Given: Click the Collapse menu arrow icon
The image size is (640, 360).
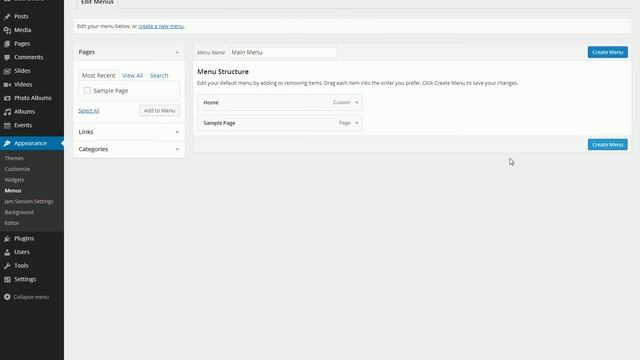Looking at the screenshot, I should [x=7, y=297].
